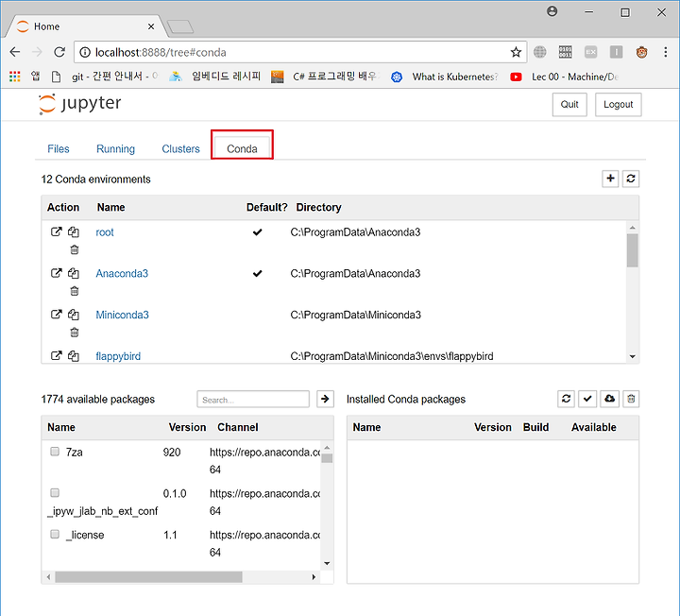Check the _license package checkbox
680x616 pixels.
tap(55, 534)
